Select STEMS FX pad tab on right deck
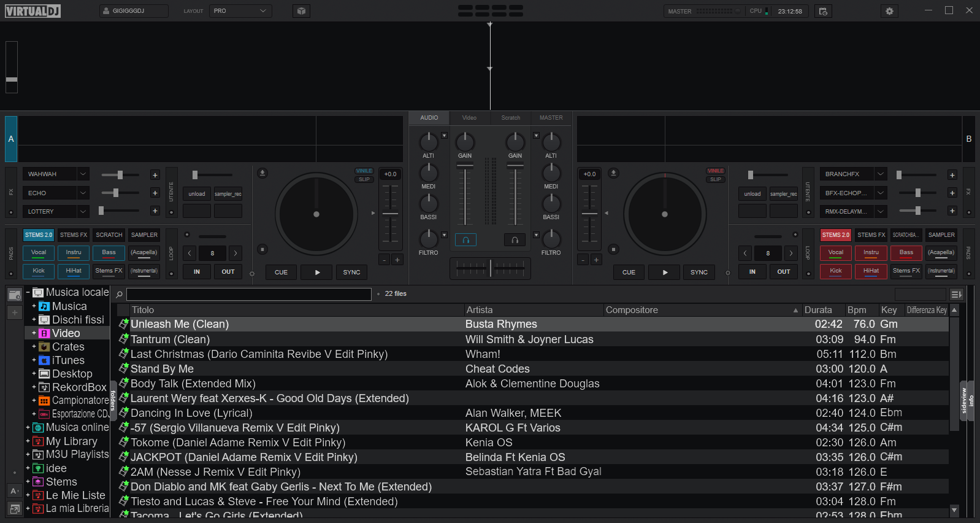This screenshot has width=980, height=523. [x=871, y=235]
